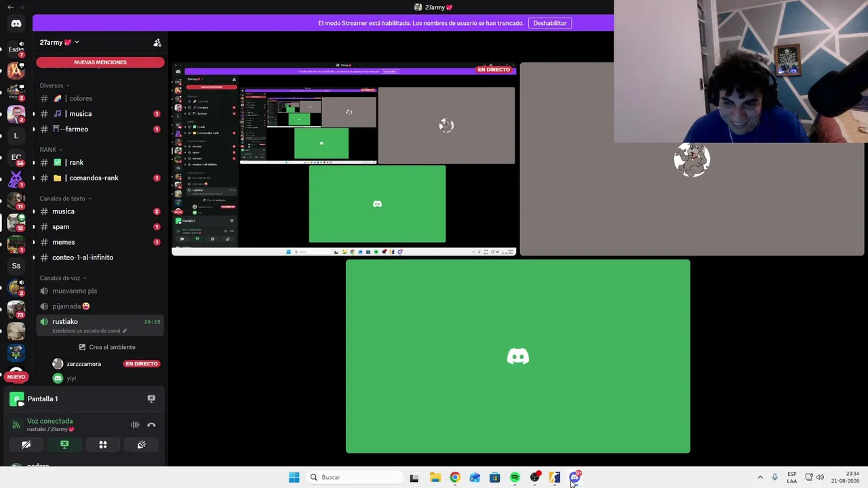
Task: Open the 27army server dropdown menu
Action: [x=60, y=42]
